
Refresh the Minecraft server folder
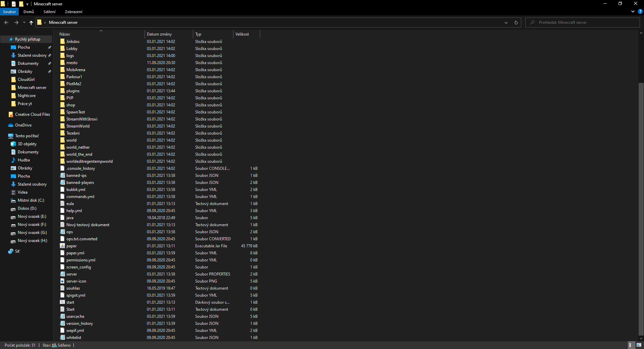coord(516,22)
